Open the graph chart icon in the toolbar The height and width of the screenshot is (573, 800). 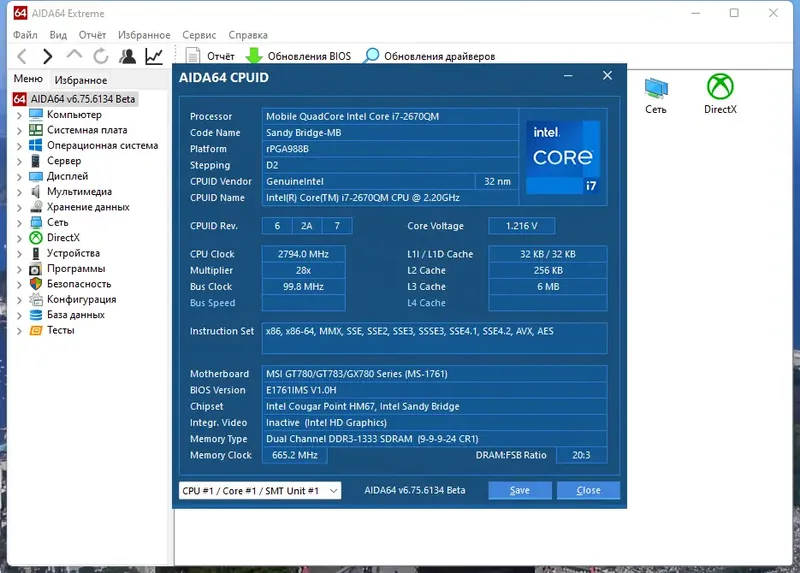154,56
